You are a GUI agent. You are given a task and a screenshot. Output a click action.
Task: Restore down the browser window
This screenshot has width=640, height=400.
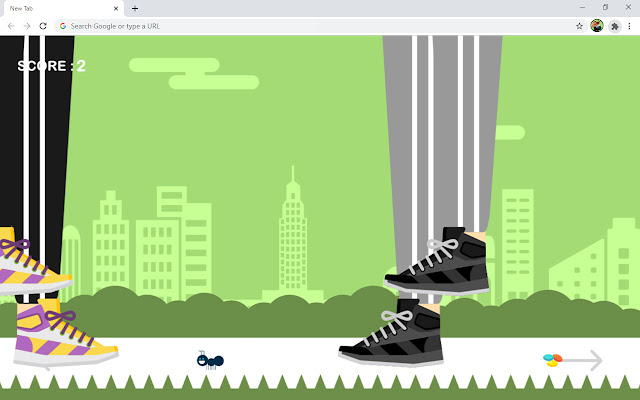point(605,7)
